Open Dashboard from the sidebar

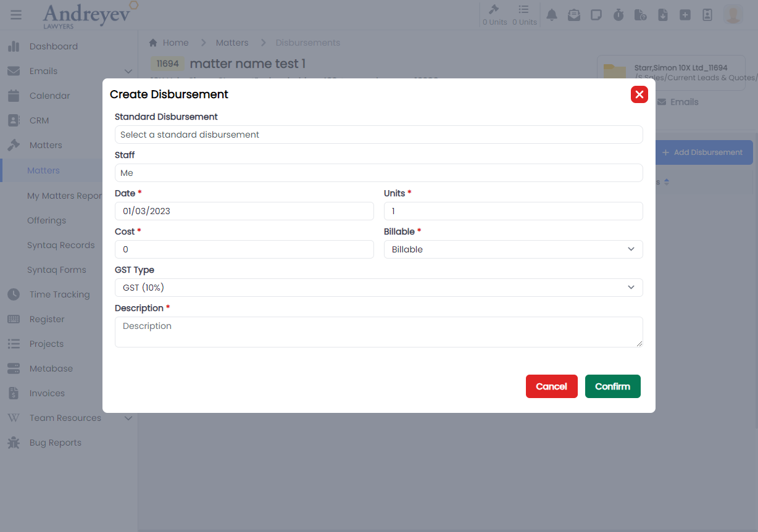(x=53, y=46)
